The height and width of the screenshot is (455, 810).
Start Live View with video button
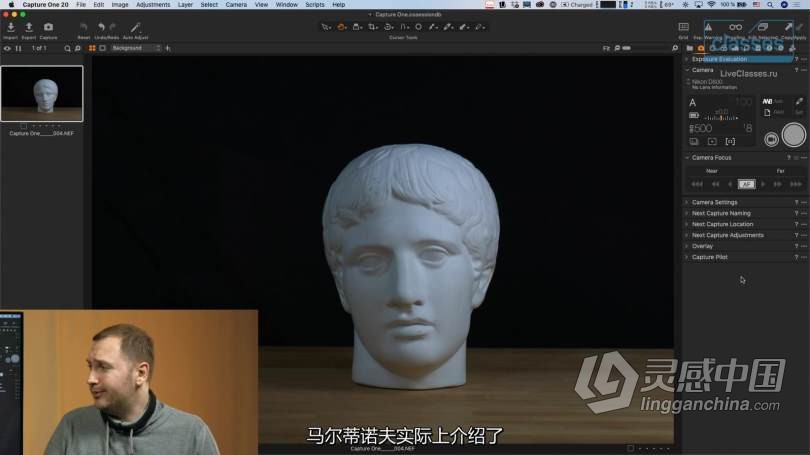pyautogui.click(x=771, y=139)
